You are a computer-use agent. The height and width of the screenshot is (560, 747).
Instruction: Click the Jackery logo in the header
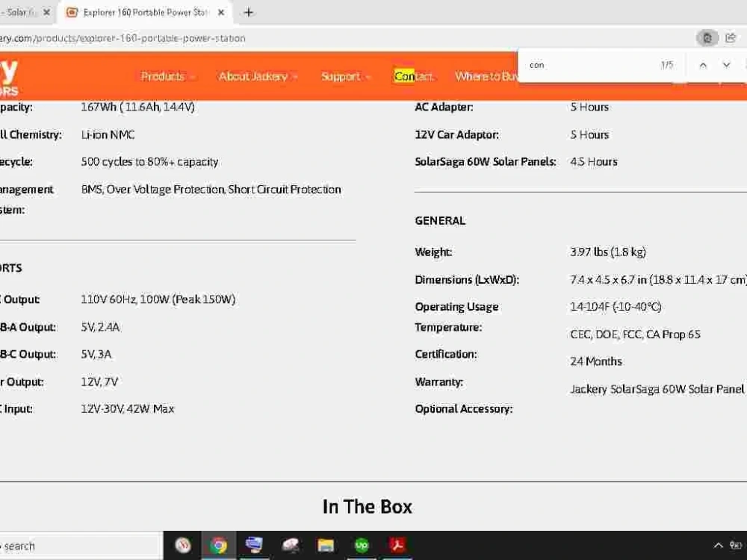(8, 76)
